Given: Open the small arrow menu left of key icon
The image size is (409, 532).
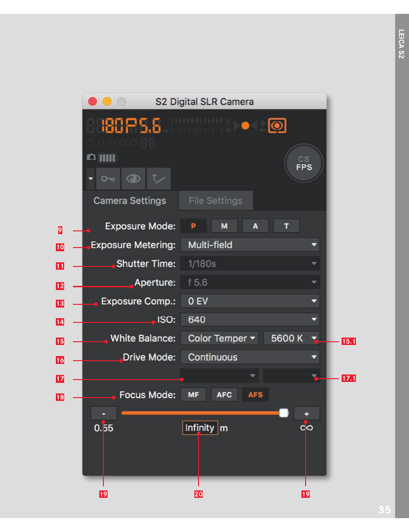Looking at the screenshot, I should click(90, 178).
